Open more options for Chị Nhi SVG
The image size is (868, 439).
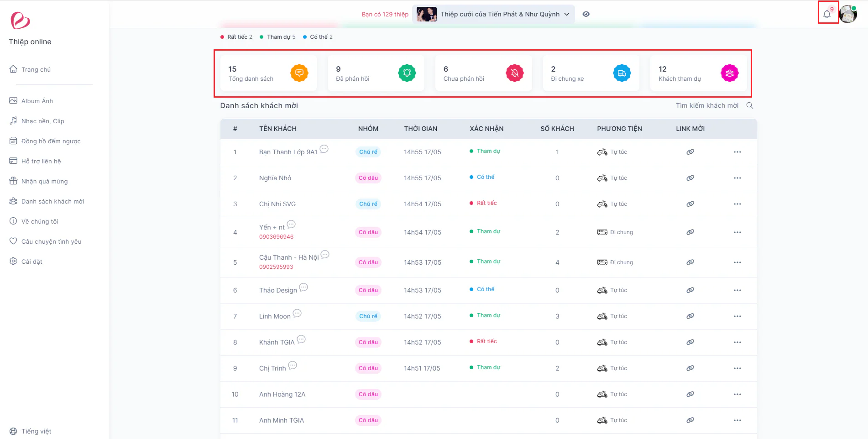(x=737, y=204)
